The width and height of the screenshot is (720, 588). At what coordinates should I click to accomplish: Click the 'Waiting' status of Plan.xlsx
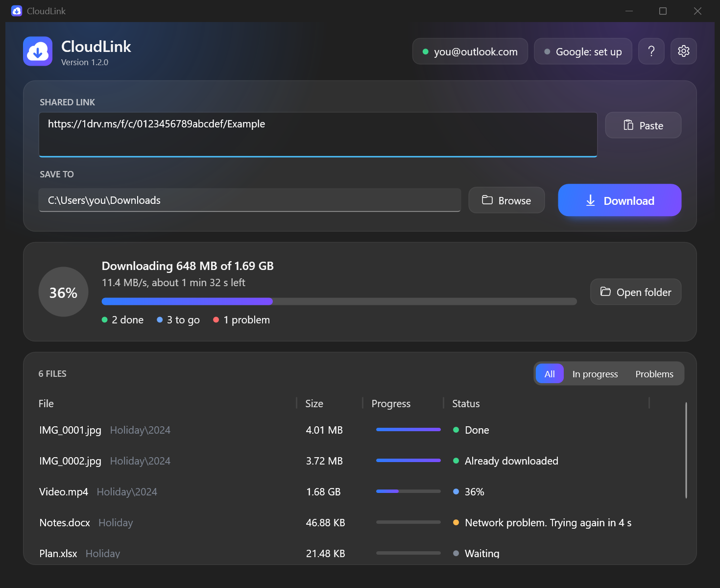[x=482, y=554]
